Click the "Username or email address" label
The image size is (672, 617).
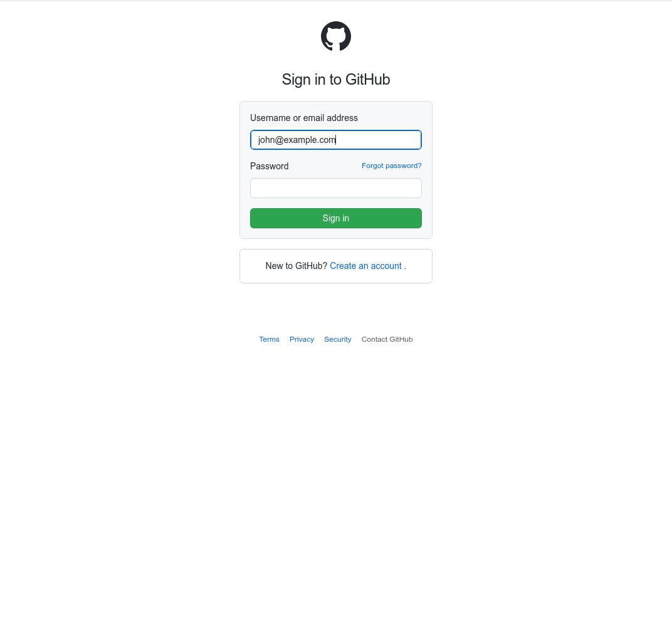[304, 118]
